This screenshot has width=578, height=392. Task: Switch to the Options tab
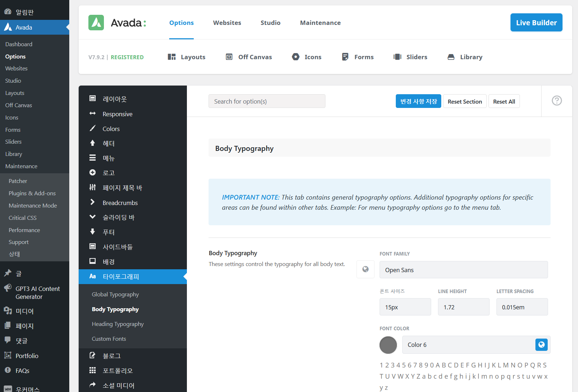[x=181, y=23]
